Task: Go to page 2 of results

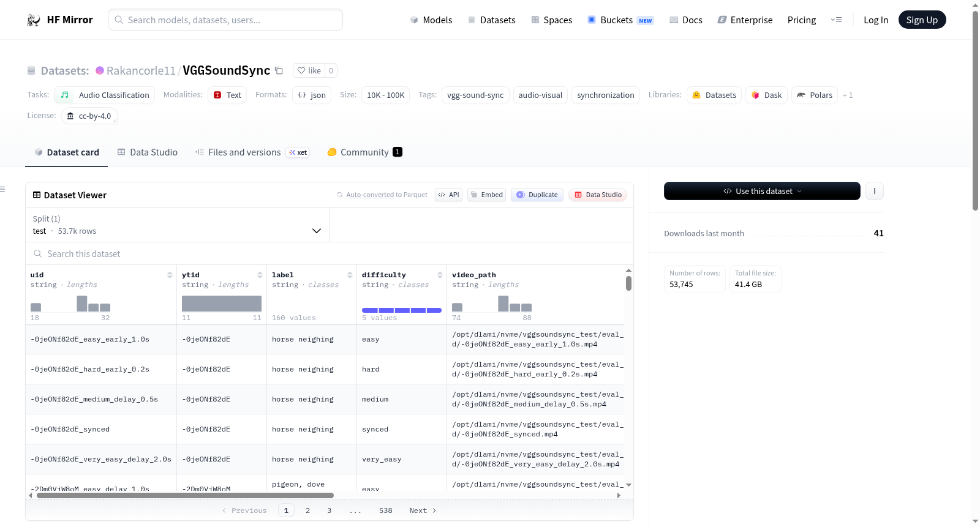Action: pos(307,510)
